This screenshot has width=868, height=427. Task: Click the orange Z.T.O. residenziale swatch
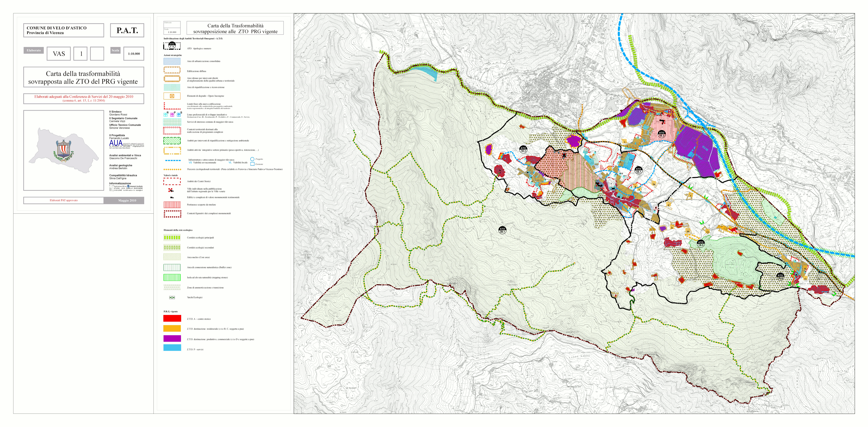[x=172, y=328]
